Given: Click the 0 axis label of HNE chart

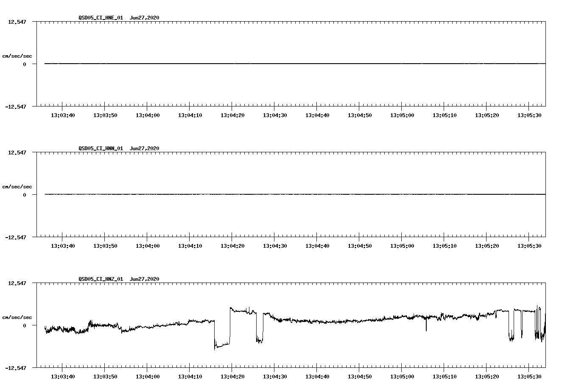Looking at the screenshot, I should coord(25,64).
